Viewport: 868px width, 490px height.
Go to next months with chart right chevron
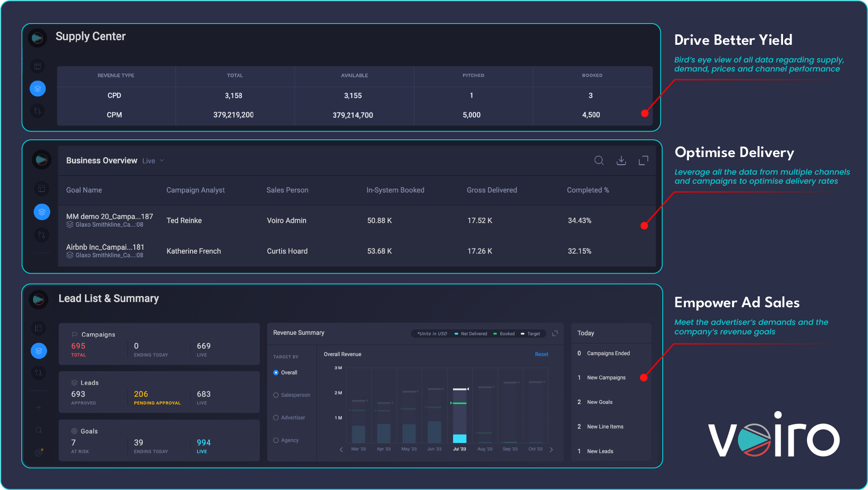tap(551, 449)
